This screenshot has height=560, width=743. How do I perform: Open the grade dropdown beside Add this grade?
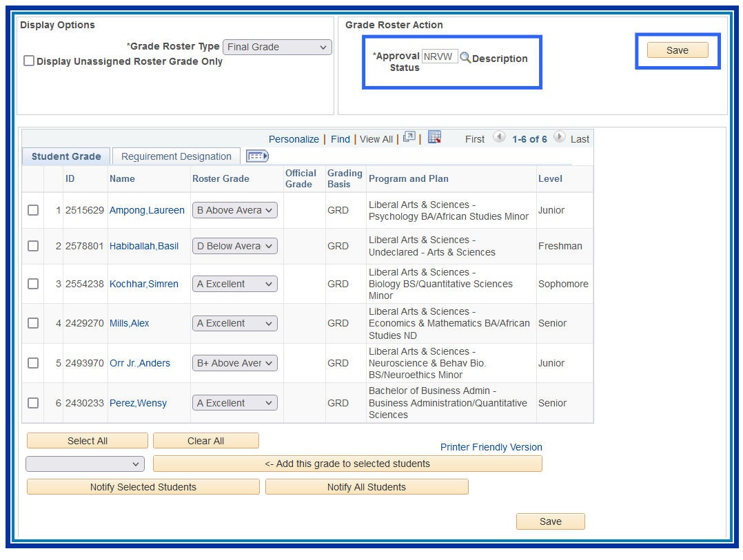pyautogui.click(x=85, y=464)
